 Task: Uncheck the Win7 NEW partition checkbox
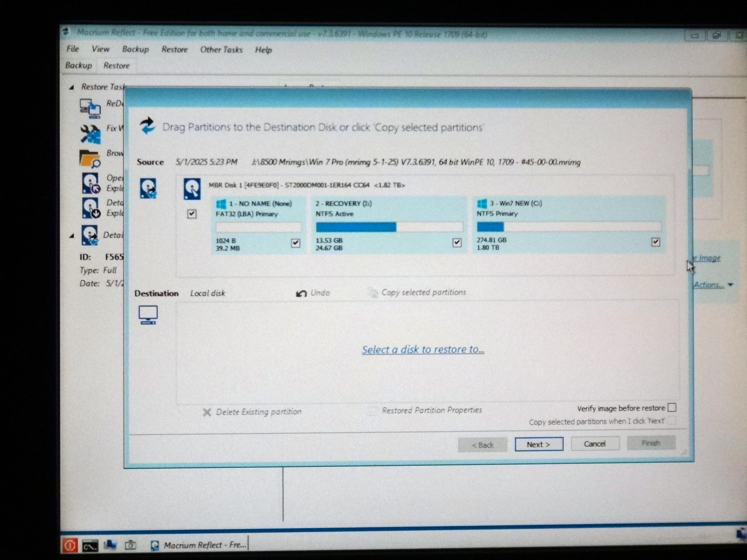click(656, 242)
